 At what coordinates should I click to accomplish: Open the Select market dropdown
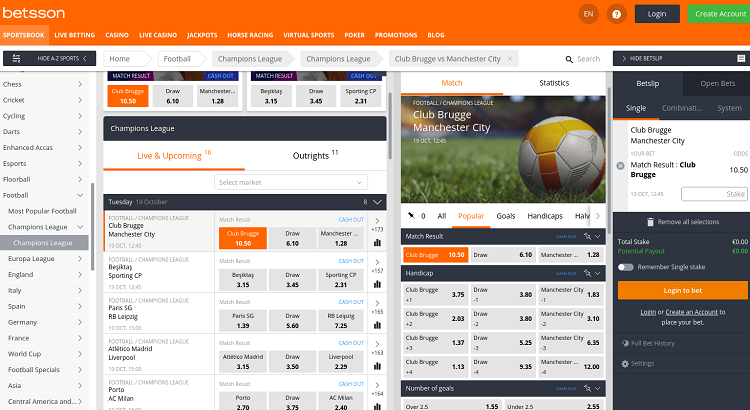[291, 182]
